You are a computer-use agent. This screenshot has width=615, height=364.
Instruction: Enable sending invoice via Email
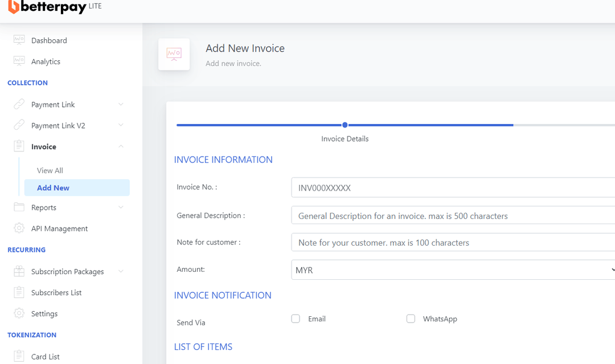click(x=296, y=318)
